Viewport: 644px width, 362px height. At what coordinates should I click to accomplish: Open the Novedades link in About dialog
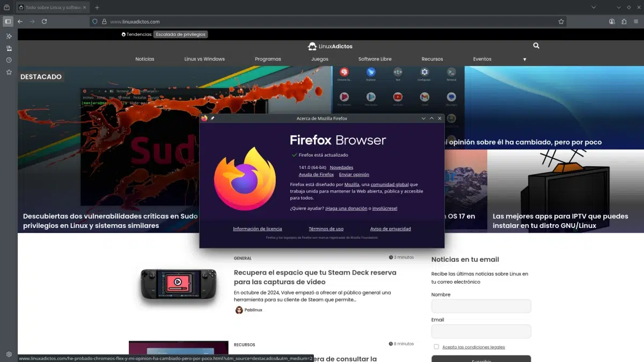coord(341,167)
